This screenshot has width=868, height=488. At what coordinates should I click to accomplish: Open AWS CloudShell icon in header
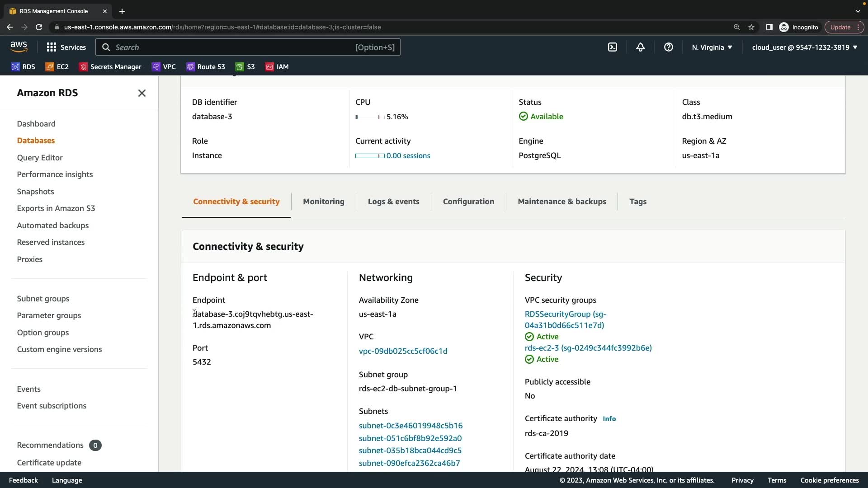point(612,47)
